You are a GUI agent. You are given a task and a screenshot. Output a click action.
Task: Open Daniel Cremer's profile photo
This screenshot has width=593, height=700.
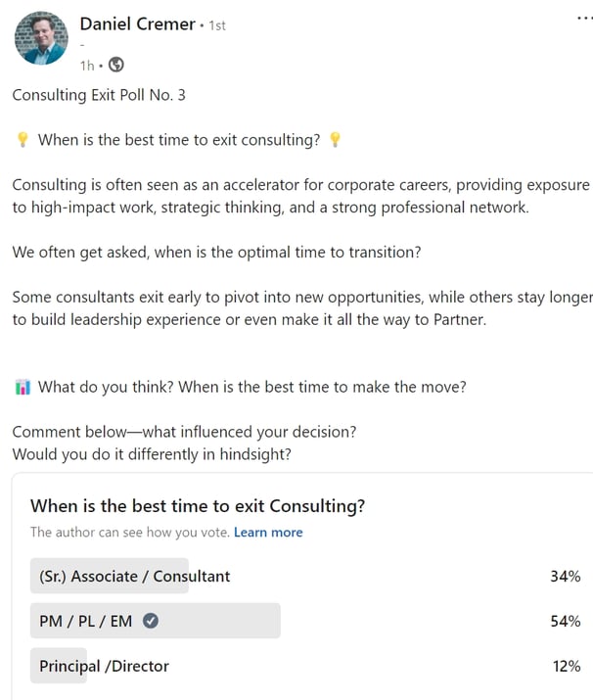point(41,38)
